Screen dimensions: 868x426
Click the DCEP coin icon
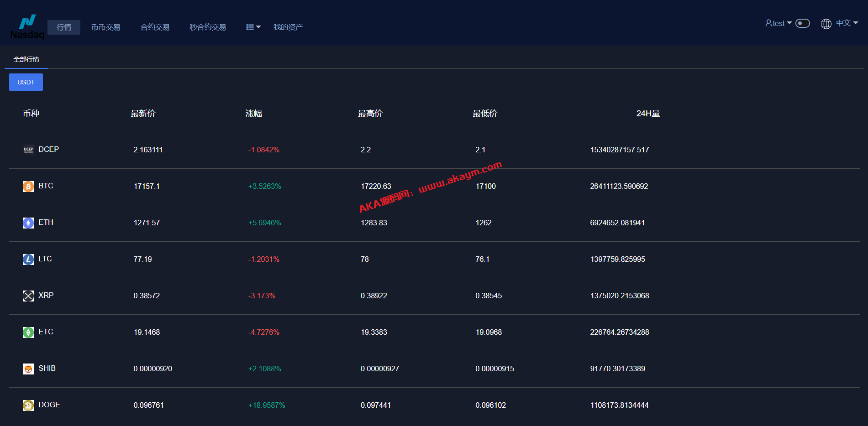coord(28,150)
